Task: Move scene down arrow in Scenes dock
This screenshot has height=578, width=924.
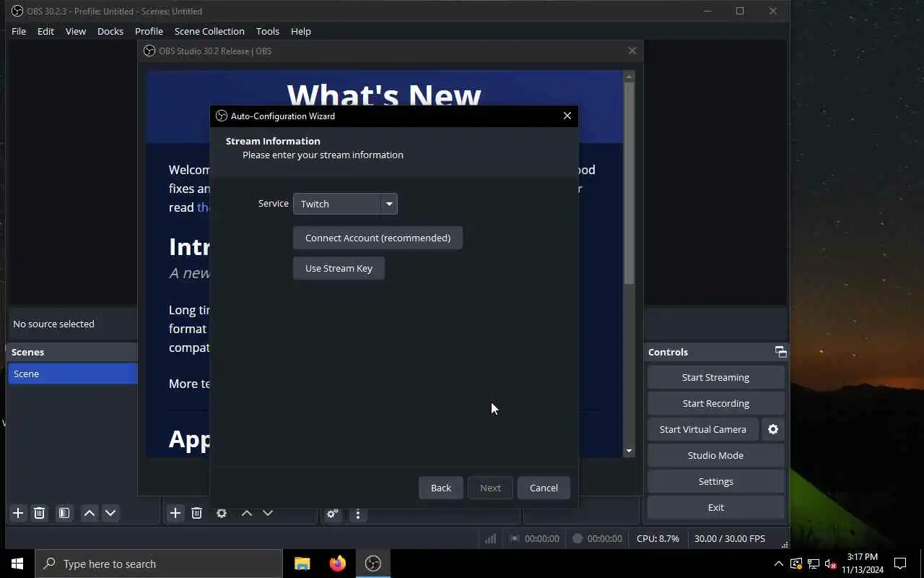Action: pyautogui.click(x=110, y=513)
